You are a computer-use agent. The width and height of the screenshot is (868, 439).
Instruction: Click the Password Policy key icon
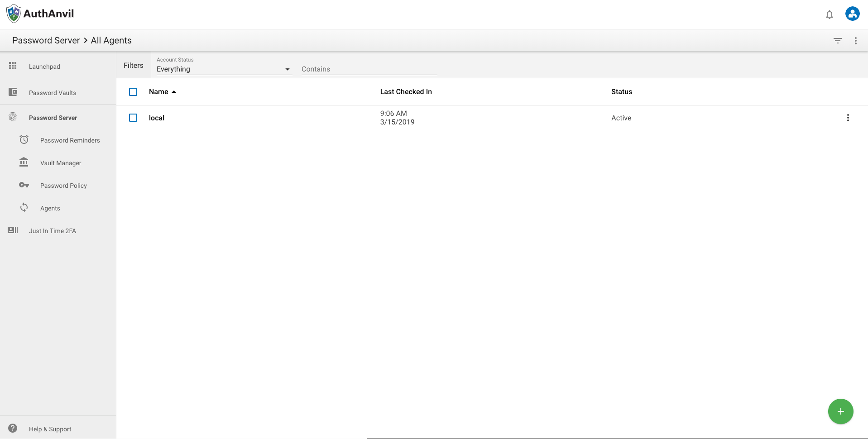point(24,185)
